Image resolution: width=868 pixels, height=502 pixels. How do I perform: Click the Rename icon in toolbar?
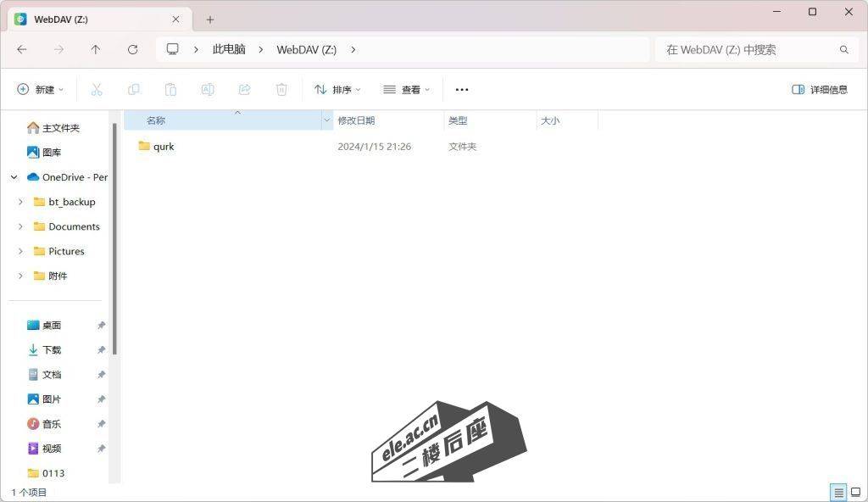pos(208,89)
